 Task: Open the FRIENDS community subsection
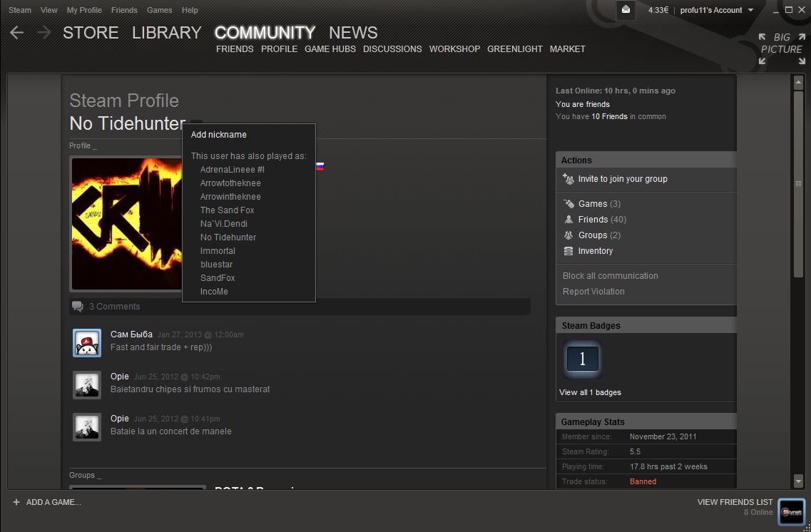click(x=235, y=49)
